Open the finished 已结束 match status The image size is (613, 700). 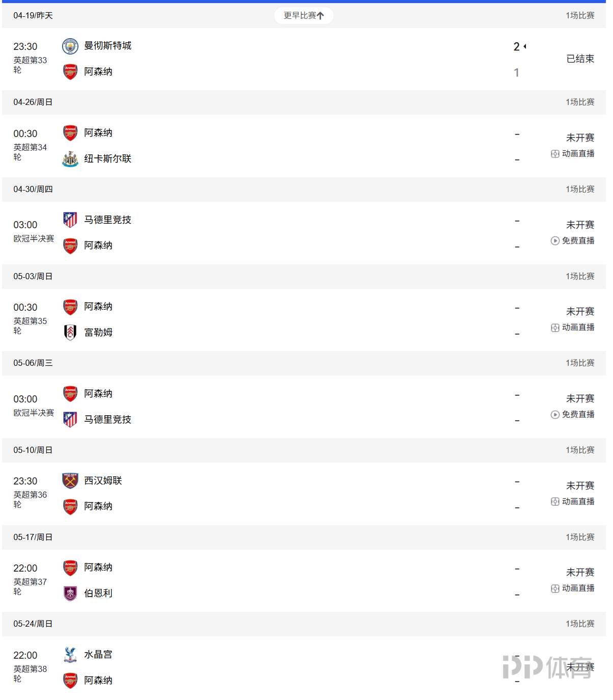(580, 59)
